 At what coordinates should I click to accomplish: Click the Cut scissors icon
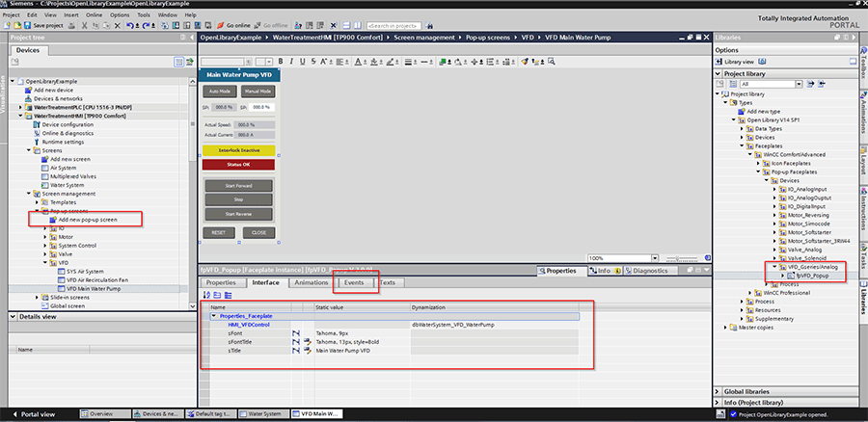84,25
